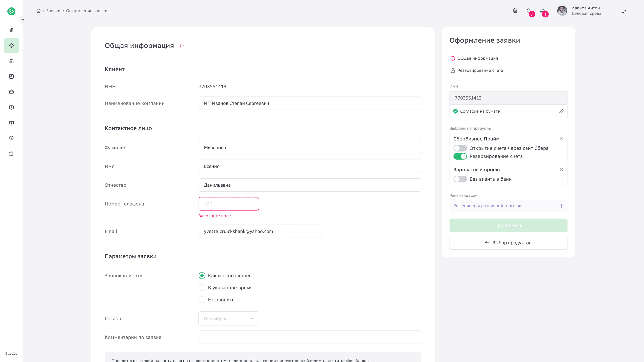Disable the Резервирование счета toggle

[460, 156]
